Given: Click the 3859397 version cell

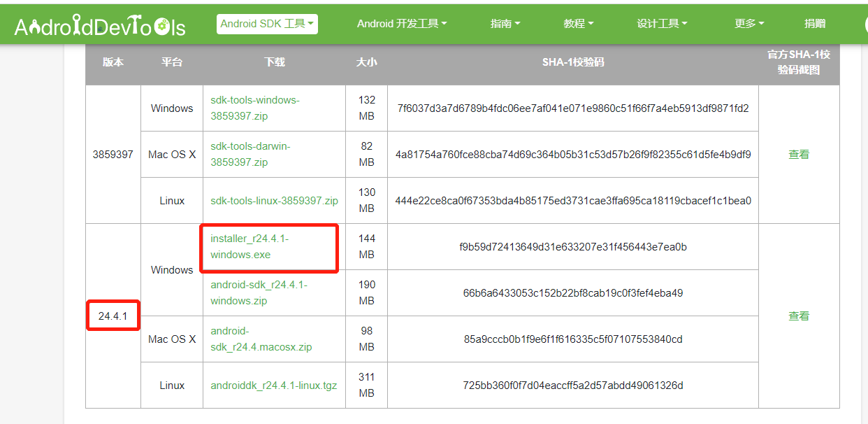Looking at the screenshot, I should [x=113, y=155].
